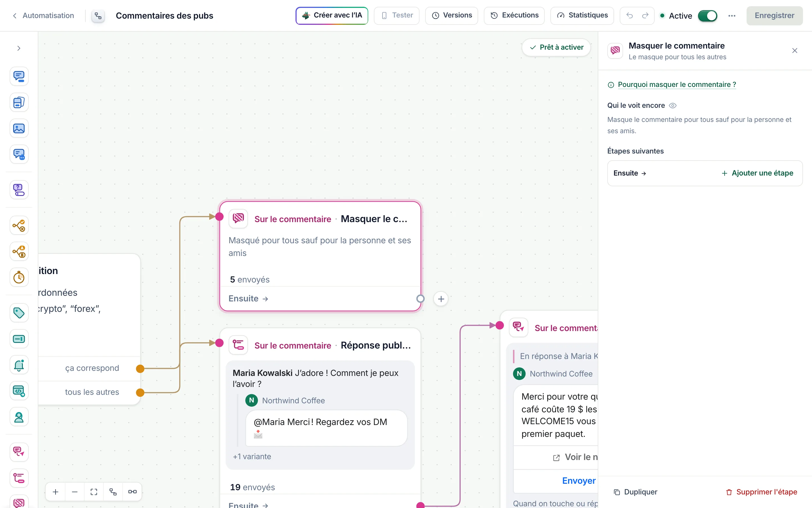Open the Versions history

451,16
